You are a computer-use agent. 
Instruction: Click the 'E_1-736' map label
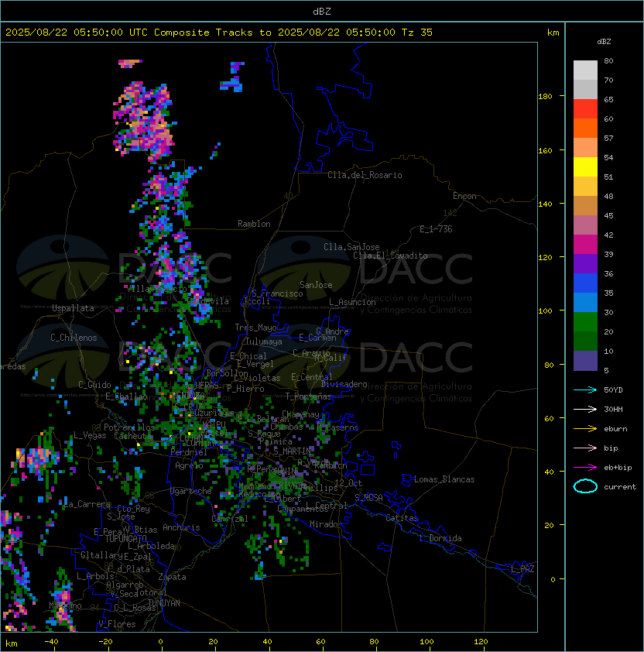[x=436, y=229]
